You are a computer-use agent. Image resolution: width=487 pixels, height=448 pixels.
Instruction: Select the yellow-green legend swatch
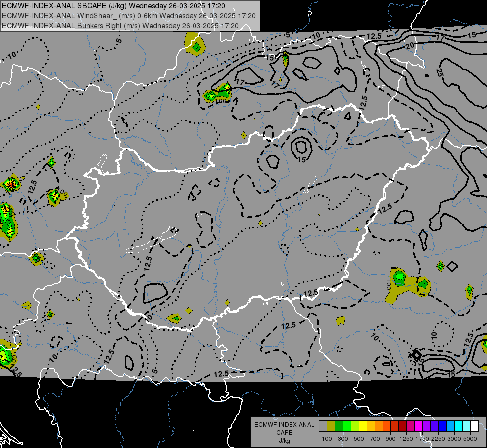(355, 426)
